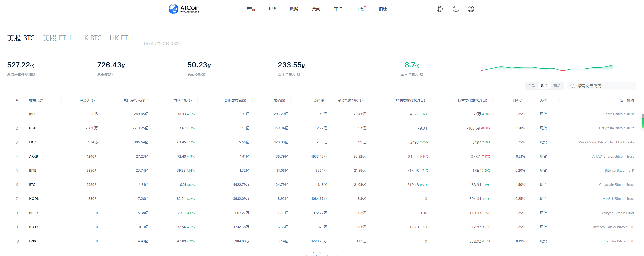
Task: Click issuer iShares Bitcoin Trust
Action: tap(618, 114)
